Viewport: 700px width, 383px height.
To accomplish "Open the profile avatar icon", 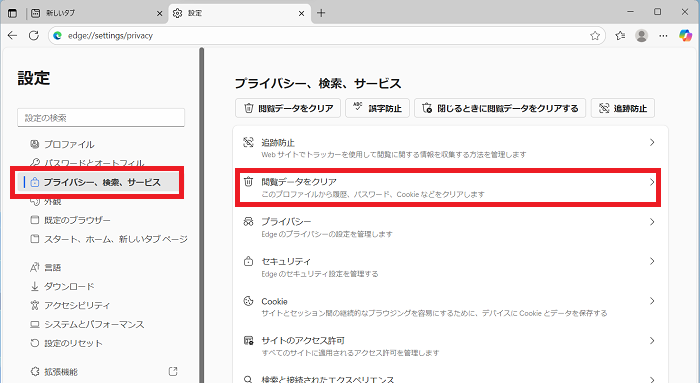I will (x=642, y=35).
